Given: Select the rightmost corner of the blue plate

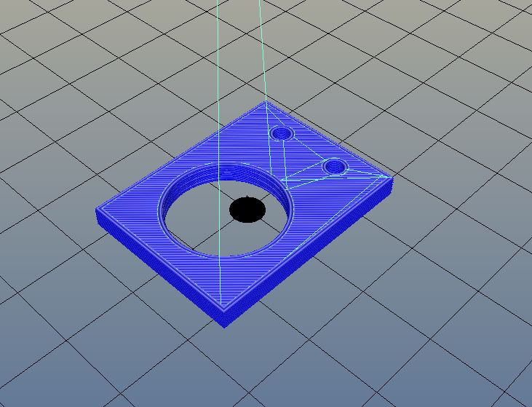Looking at the screenshot, I should pyautogui.click(x=391, y=177).
